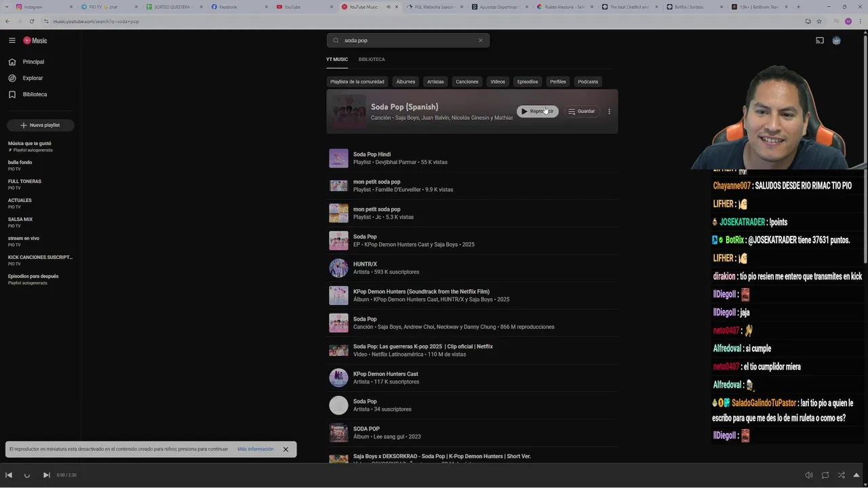
Task: Open KICK CANCIONES SUSCRIPT... playlist
Action: click(40, 260)
